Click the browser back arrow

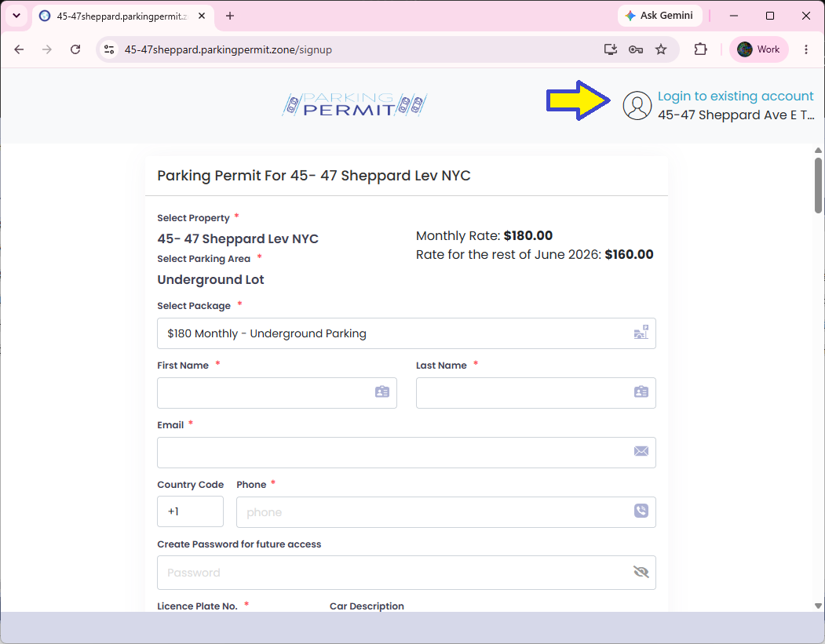tap(19, 49)
